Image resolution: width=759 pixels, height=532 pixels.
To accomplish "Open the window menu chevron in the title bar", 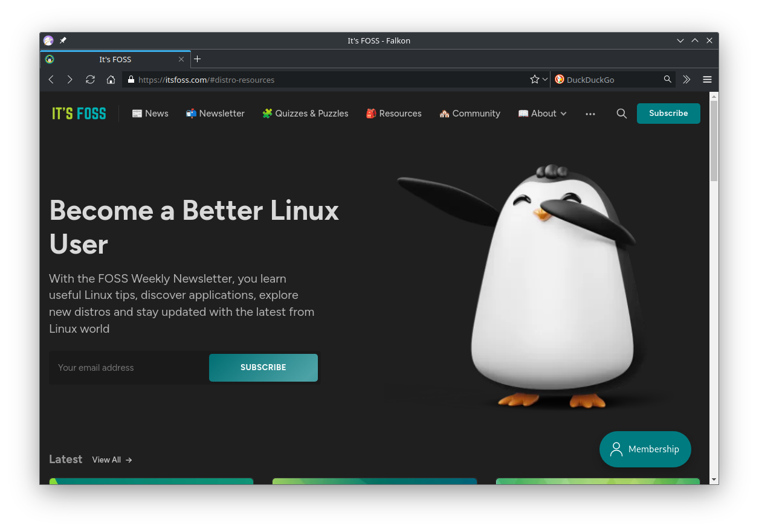I will pos(680,40).
